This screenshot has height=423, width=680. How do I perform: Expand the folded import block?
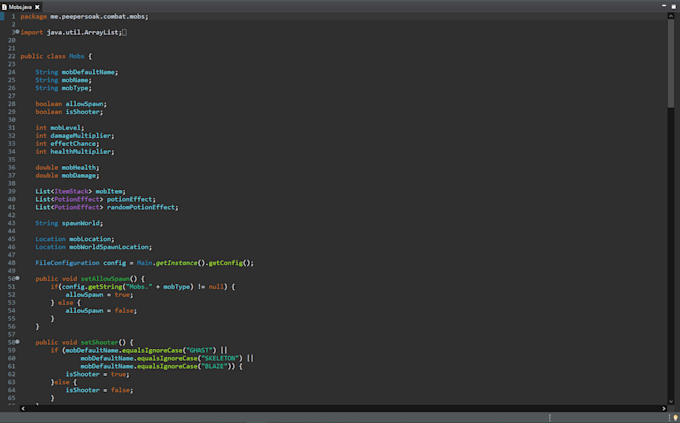[17, 32]
